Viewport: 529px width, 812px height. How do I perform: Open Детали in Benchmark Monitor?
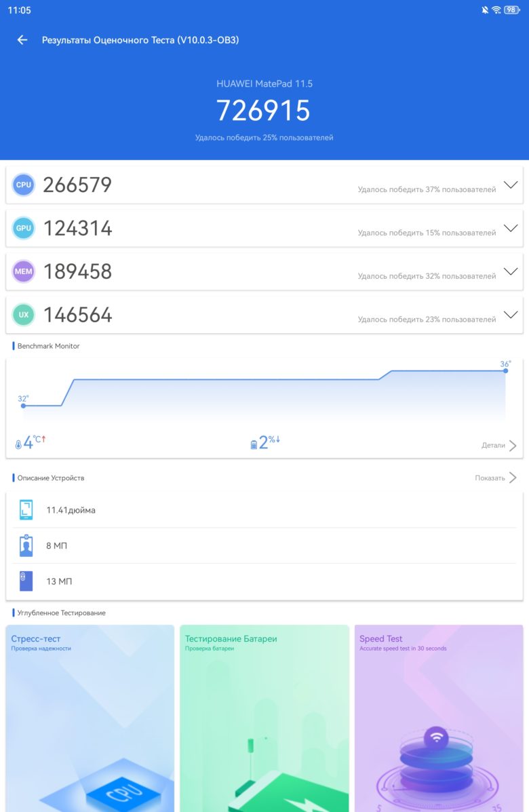pos(498,446)
